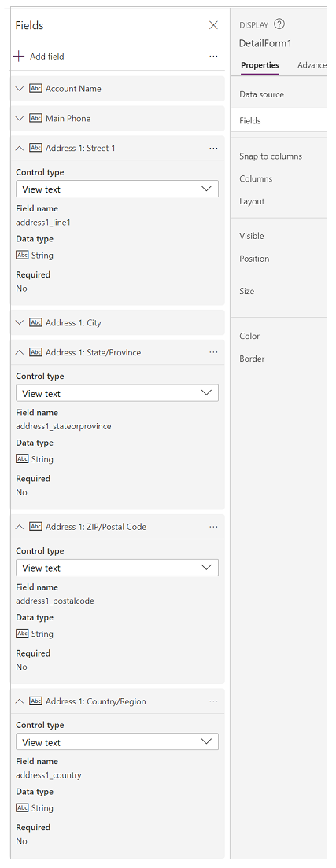Select the Columns property
The image size is (336, 868).
[256, 178]
